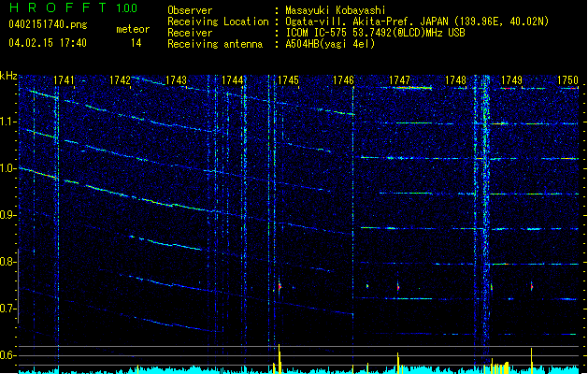This screenshot has height=374, width=588.
Task: Click the kHz axis unit label
Action: click(8, 76)
